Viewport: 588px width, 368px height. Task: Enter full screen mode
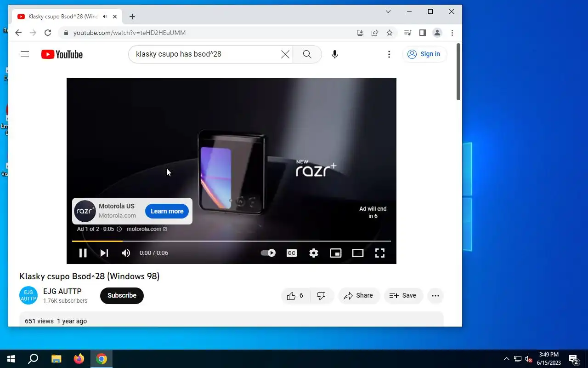coord(380,253)
